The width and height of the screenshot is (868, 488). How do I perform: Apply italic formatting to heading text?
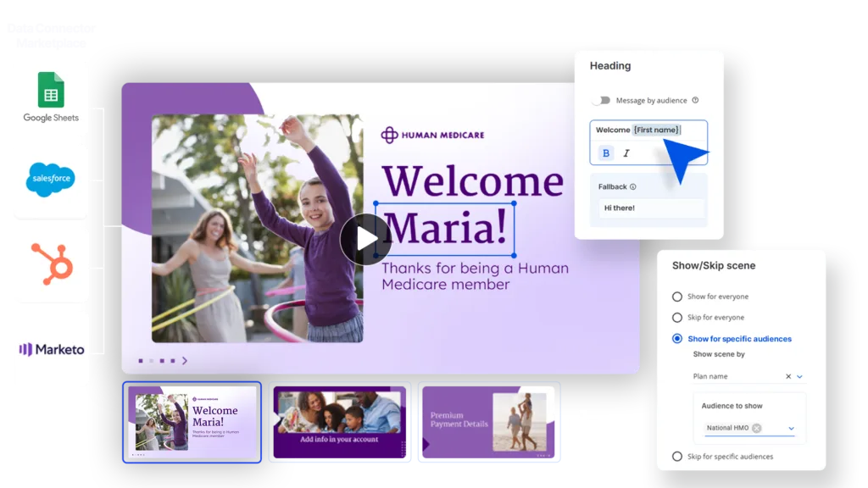coord(626,153)
